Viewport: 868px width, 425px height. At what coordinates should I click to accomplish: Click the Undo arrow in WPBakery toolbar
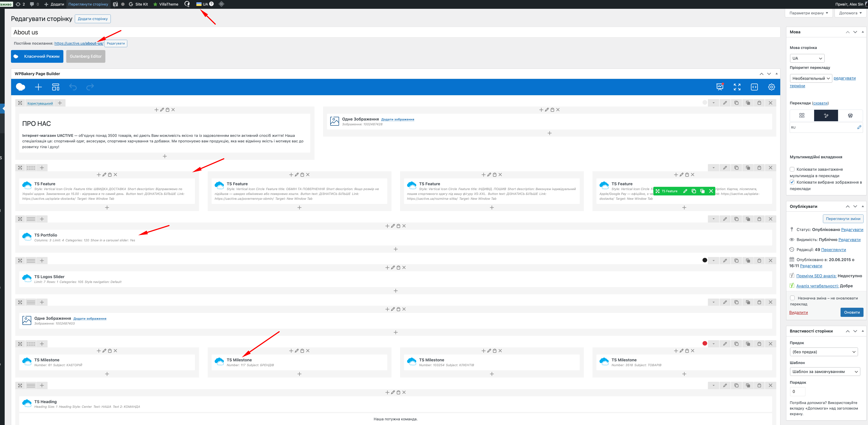coord(73,87)
